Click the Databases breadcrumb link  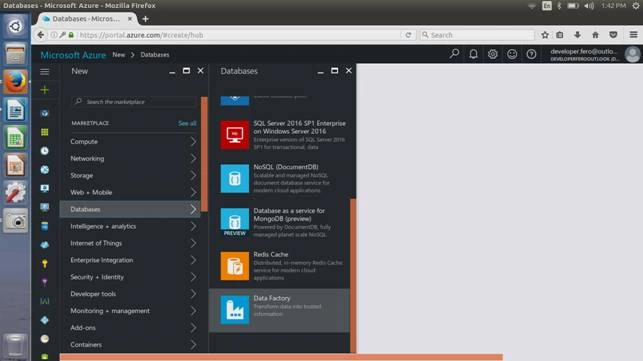point(155,55)
